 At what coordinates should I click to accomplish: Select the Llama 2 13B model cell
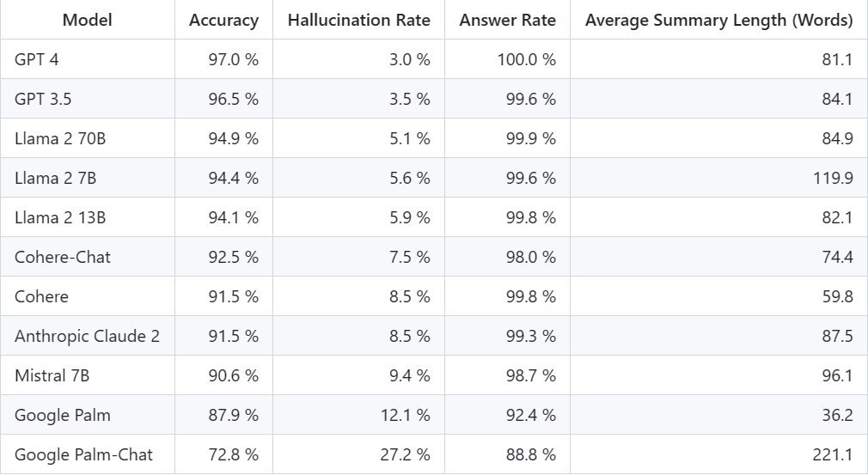tap(88, 217)
